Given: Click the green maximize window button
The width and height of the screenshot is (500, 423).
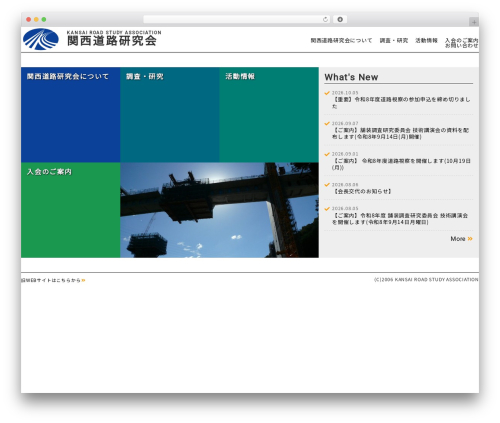Looking at the screenshot, I should tap(44, 20).
